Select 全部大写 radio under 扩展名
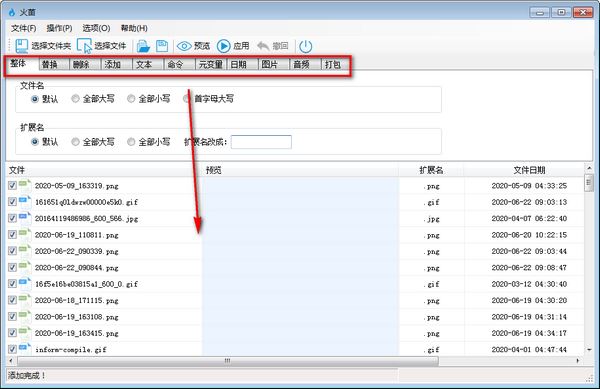This screenshot has height=389, width=600. (x=75, y=142)
